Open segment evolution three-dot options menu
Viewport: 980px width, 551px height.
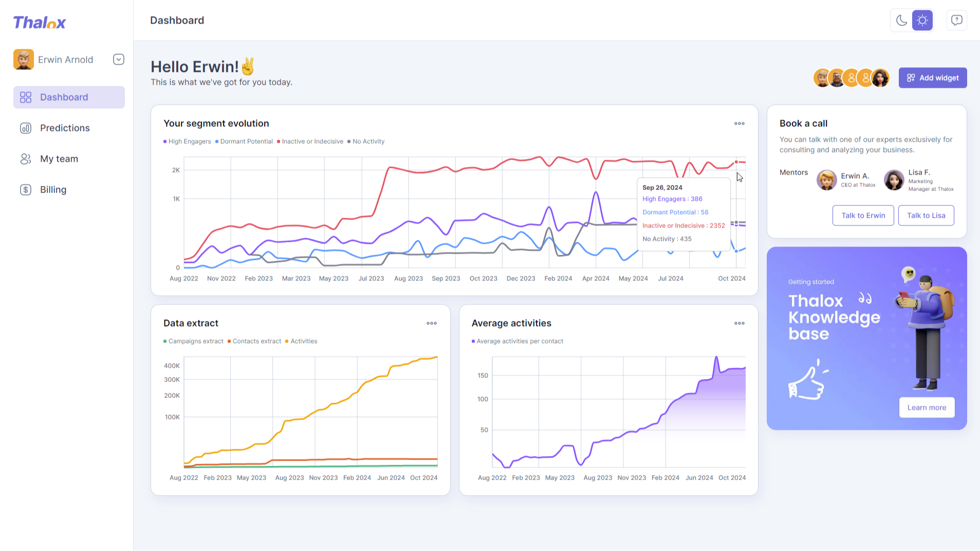pos(739,123)
